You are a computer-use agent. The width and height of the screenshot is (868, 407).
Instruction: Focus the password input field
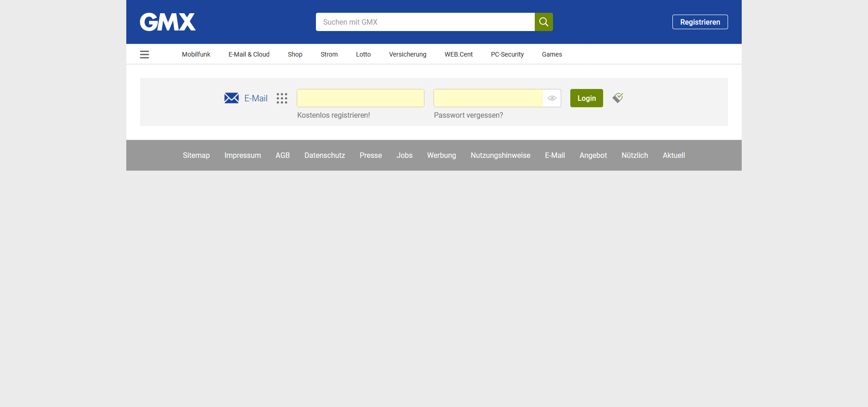click(488, 98)
